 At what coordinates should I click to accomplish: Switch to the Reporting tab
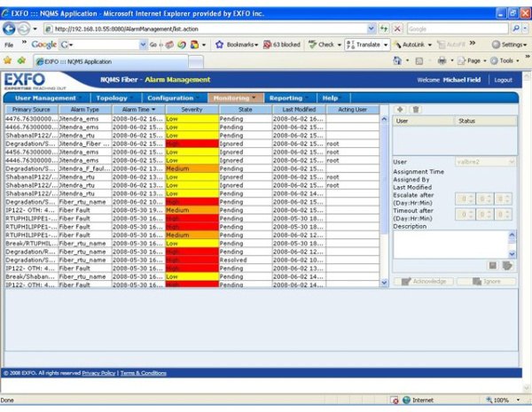(286, 97)
